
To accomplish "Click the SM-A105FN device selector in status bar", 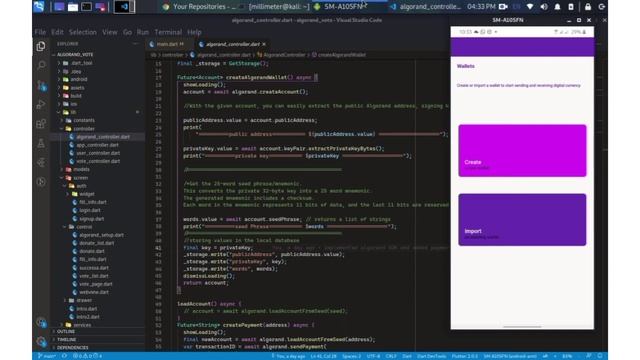I will pos(510,356).
